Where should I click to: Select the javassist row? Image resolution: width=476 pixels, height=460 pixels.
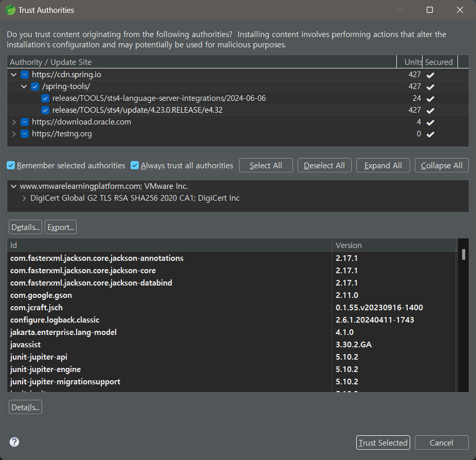pyautogui.click(x=232, y=345)
